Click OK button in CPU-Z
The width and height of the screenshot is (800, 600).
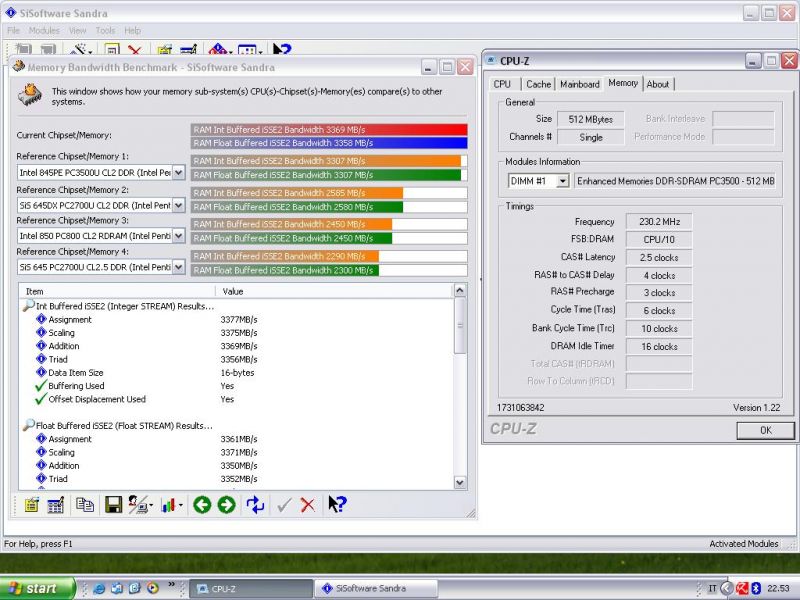tap(765, 430)
